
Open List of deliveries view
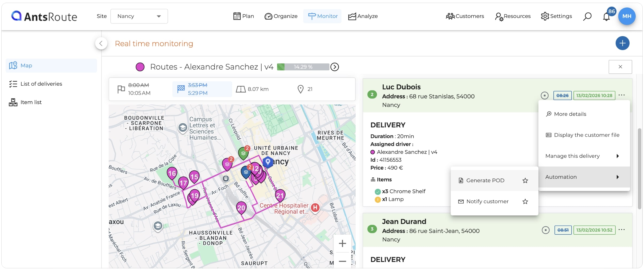tap(51, 84)
